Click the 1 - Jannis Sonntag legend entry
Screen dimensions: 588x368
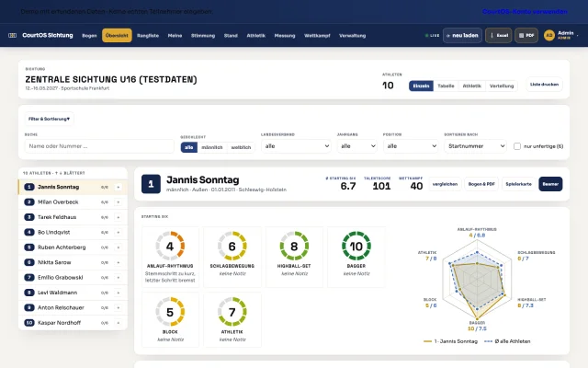click(451, 341)
